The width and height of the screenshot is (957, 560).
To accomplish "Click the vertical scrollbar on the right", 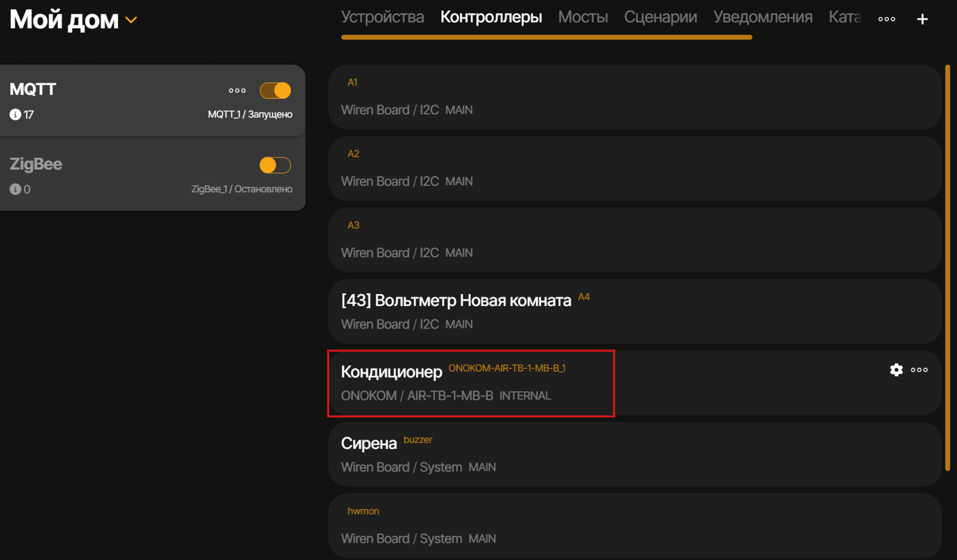I will tap(947, 268).
